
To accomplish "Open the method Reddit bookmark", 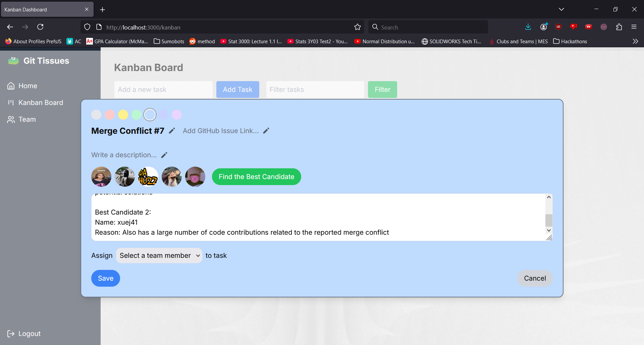I will [x=202, y=41].
